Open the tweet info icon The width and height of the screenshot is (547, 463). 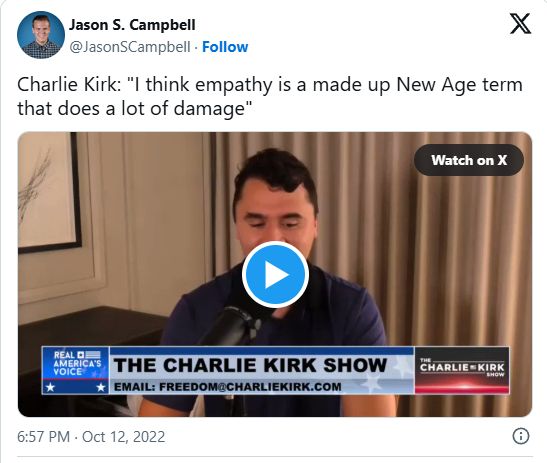tap(521, 436)
